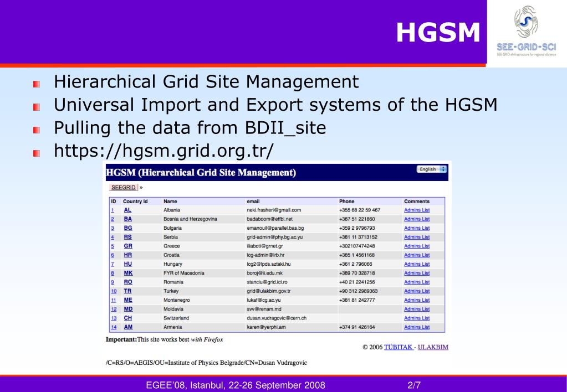Click the Country Id column header

click(135, 202)
